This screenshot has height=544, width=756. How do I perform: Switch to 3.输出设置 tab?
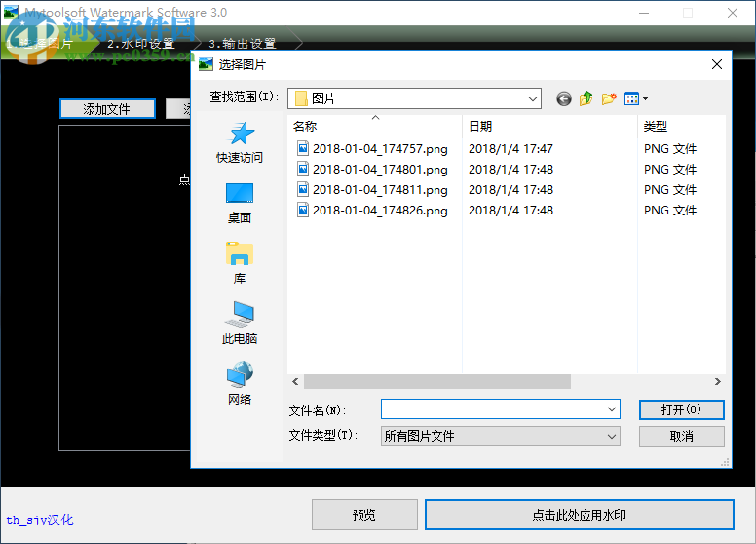tap(242, 44)
